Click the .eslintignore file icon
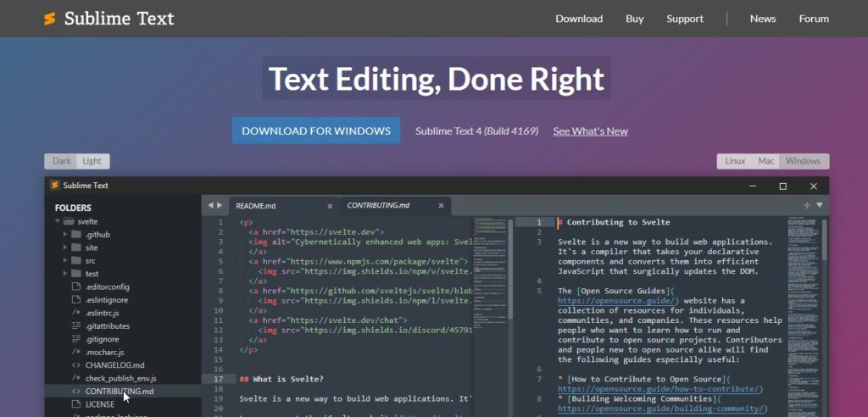This screenshot has height=417, width=868. click(x=76, y=299)
